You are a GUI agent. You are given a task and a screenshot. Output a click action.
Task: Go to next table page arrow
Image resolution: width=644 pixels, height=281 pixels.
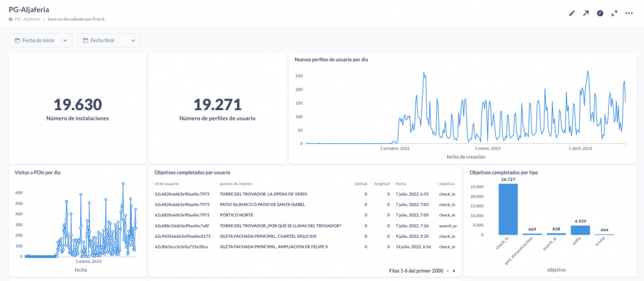click(455, 271)
